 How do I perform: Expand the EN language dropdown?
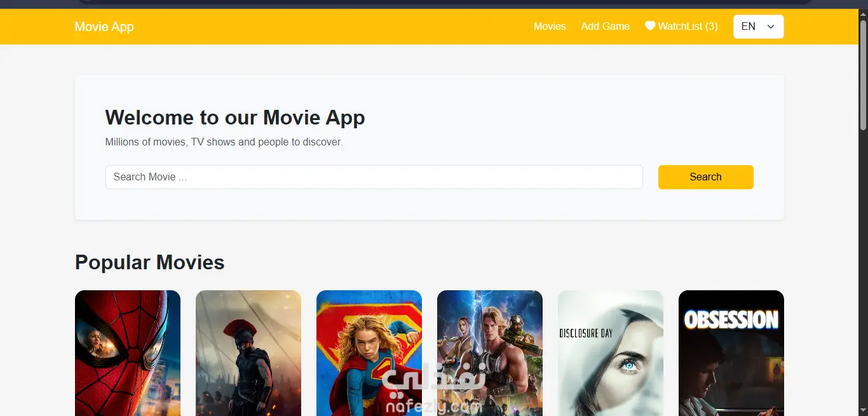tap(758, 27)
